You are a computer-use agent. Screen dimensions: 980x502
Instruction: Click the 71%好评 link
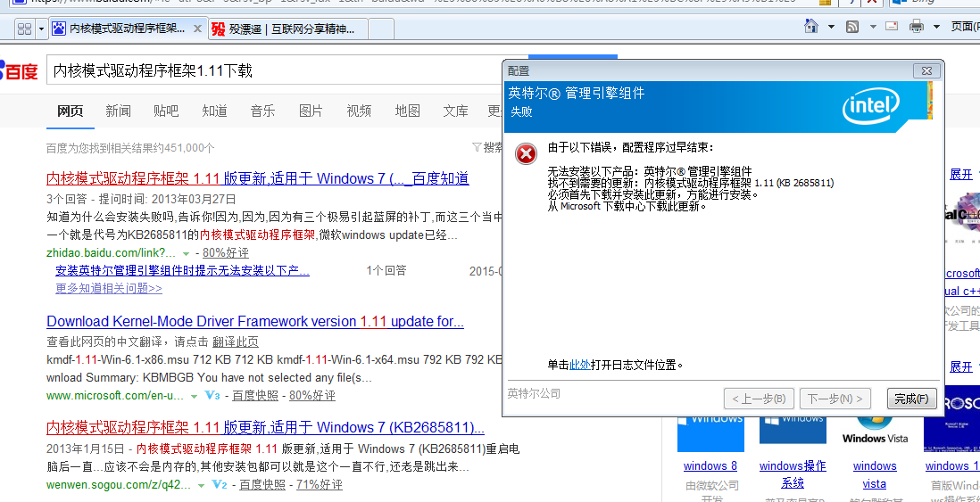point(320,485)
